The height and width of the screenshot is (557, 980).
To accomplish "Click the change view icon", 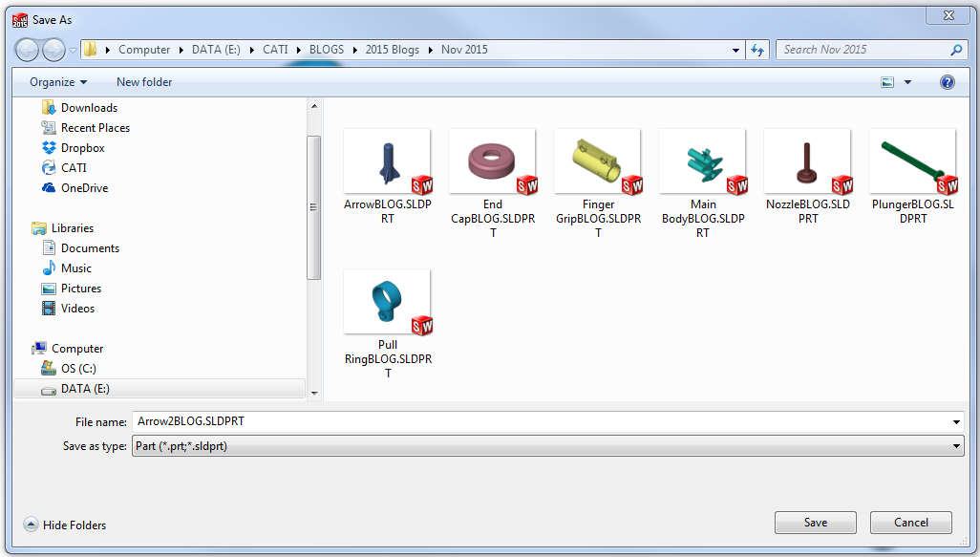I will (x=887, y=82).
